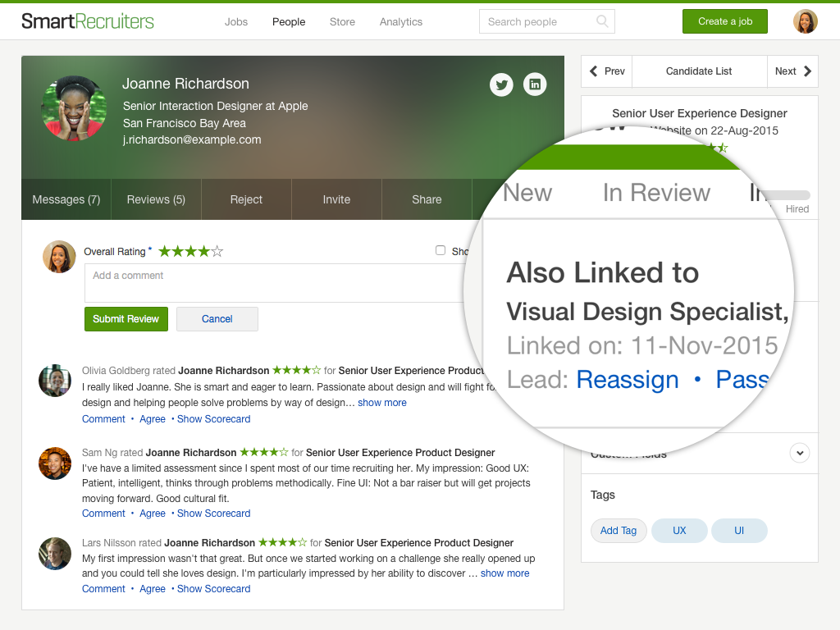Click Sam Ng's reviewer avatar
The width and height of the screenshot is (840, 630).
tap(55, 463)
